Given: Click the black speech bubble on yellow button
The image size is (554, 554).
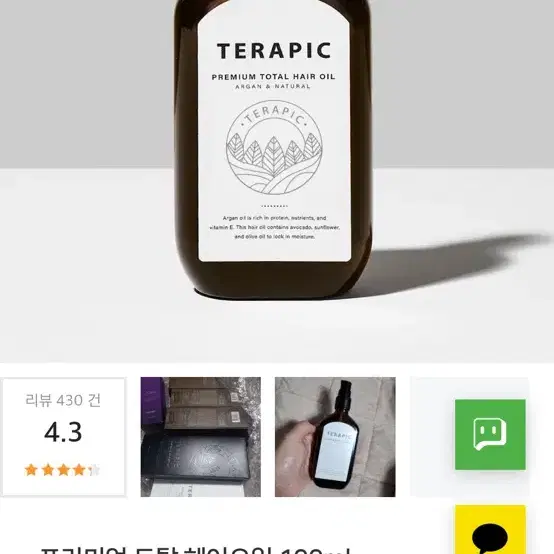Looking at the screenshot, I should coord(489,540).
